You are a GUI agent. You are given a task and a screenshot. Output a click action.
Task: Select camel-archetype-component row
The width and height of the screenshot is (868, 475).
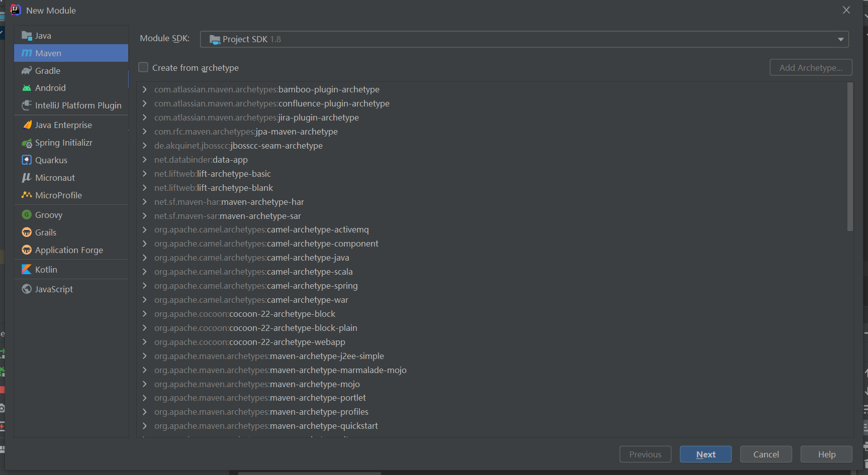coord(492,244)
